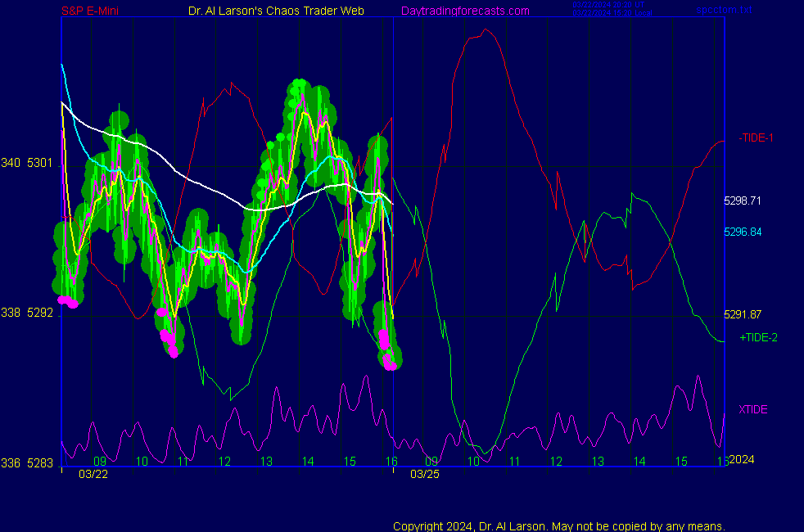Viewport: 804px width, 532px height.
Task: Click the 5291.87 price value
Action: click(743, 314)
